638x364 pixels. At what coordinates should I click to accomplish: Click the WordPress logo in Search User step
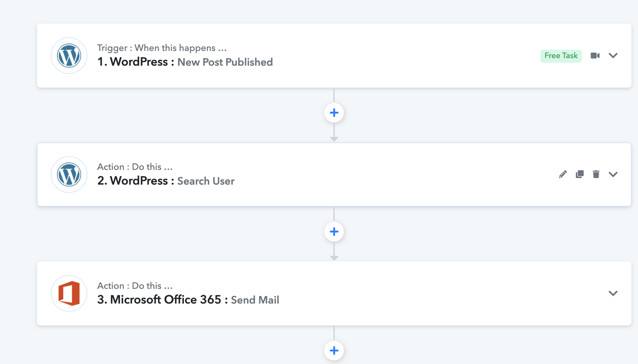pos(69,174)
